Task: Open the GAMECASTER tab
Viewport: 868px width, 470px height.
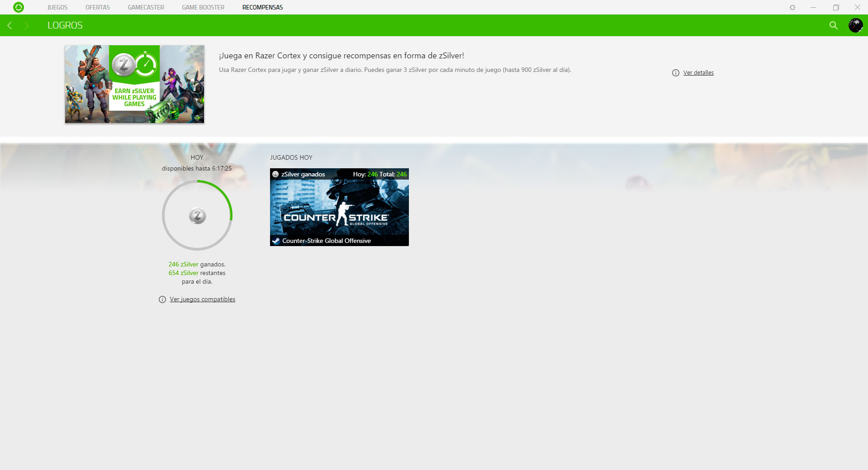Action: coord(146,7)
